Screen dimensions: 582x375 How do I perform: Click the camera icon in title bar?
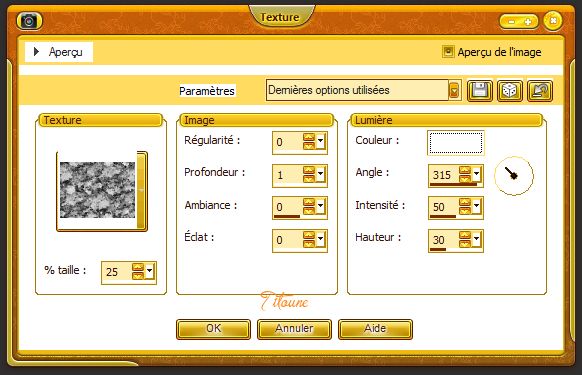tap(29, 21)
